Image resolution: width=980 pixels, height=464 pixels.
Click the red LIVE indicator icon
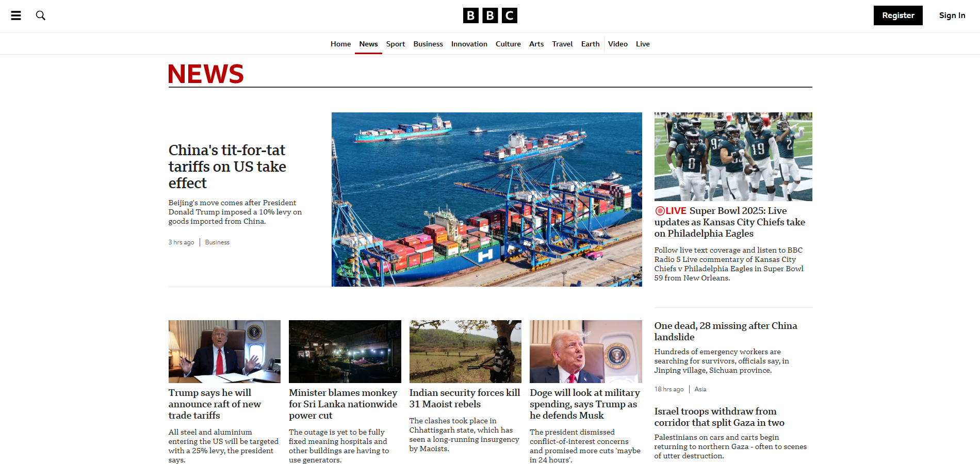click(x=660, y=211)
